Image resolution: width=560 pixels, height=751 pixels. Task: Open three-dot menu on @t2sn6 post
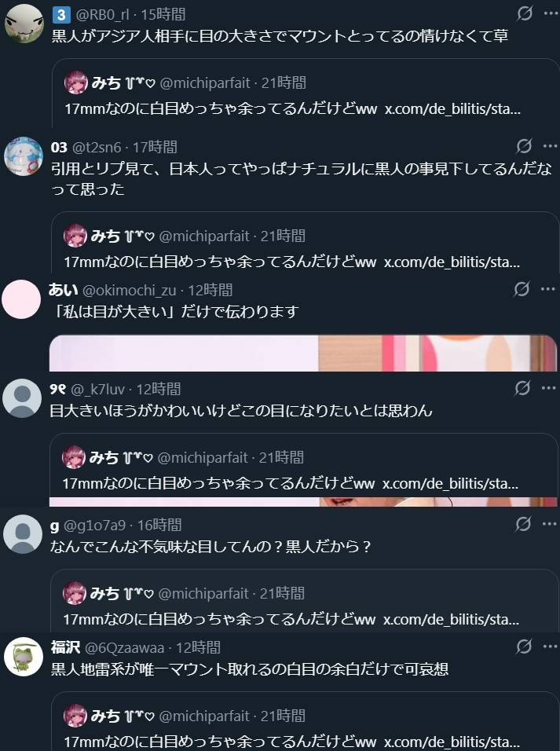point(550,145)
